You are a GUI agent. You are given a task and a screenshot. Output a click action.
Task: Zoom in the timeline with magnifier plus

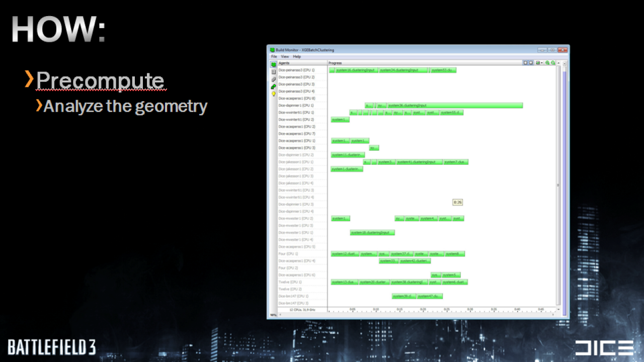pos(547,63)
